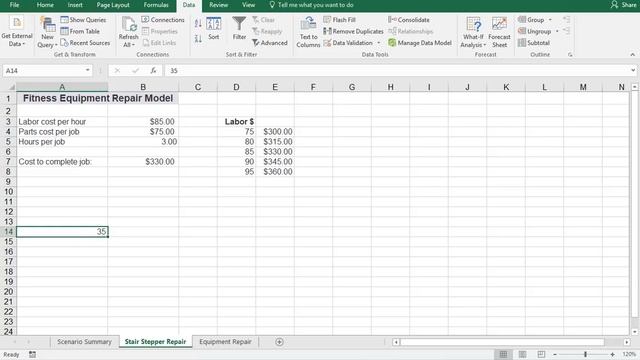Click the Ungroup icon

[x=522, y=31]
